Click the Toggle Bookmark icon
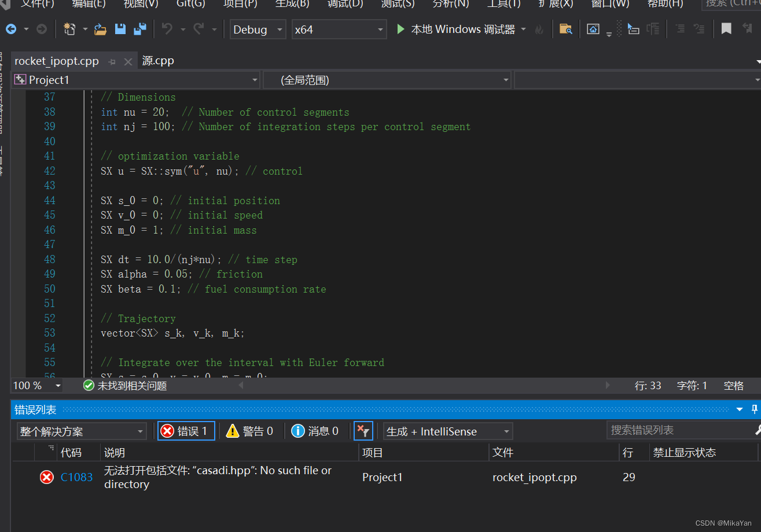761x532 pixels. pos(726,28)
